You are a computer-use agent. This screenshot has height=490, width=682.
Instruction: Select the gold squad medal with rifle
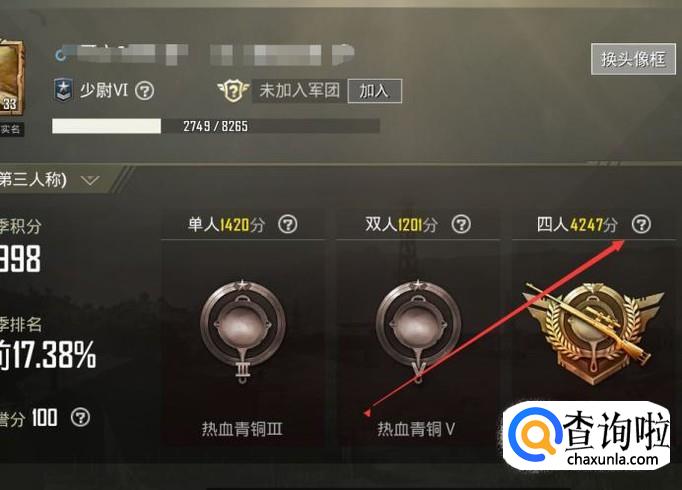click(593, 333)
